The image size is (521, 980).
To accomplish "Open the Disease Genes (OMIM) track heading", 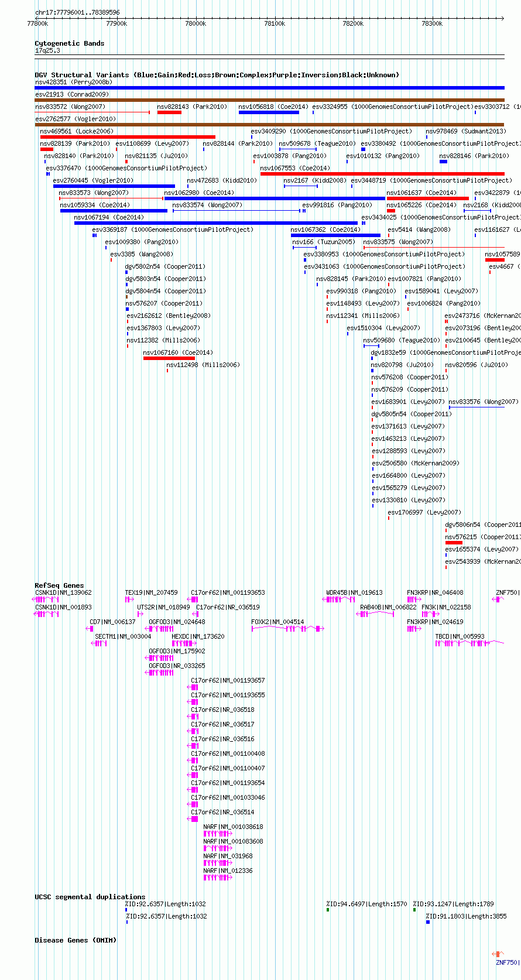I will (76, 940).
